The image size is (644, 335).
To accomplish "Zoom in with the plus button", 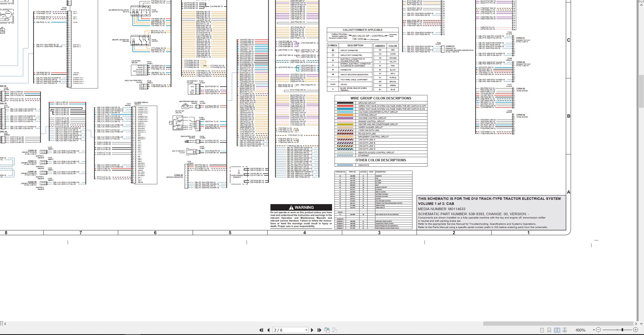I will click(x=635, y=330).
